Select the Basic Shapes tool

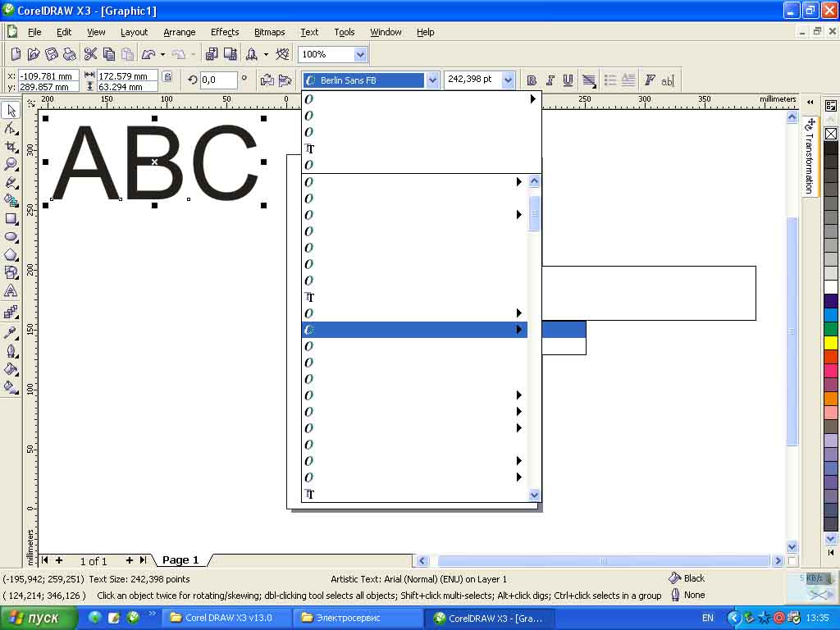click(11, 272)
